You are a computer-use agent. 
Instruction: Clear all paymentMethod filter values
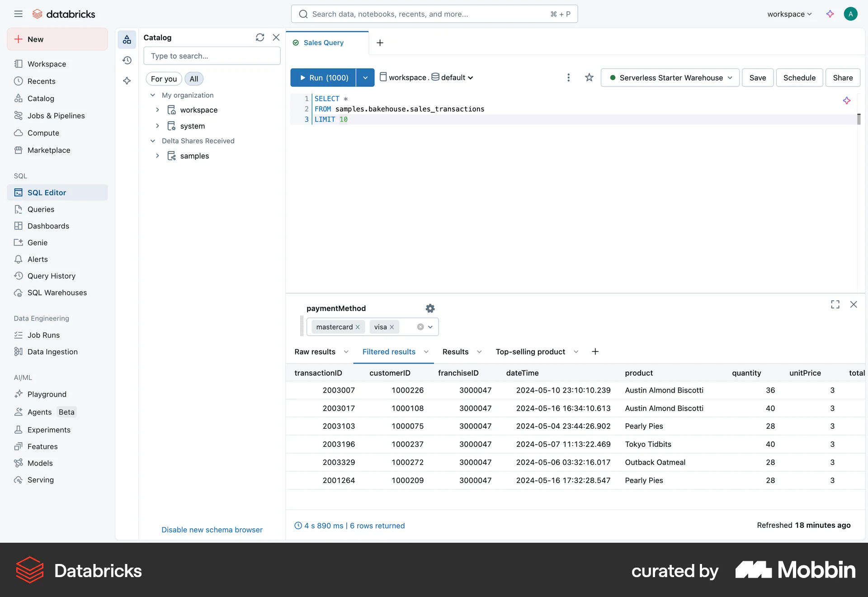click(420, 327)
